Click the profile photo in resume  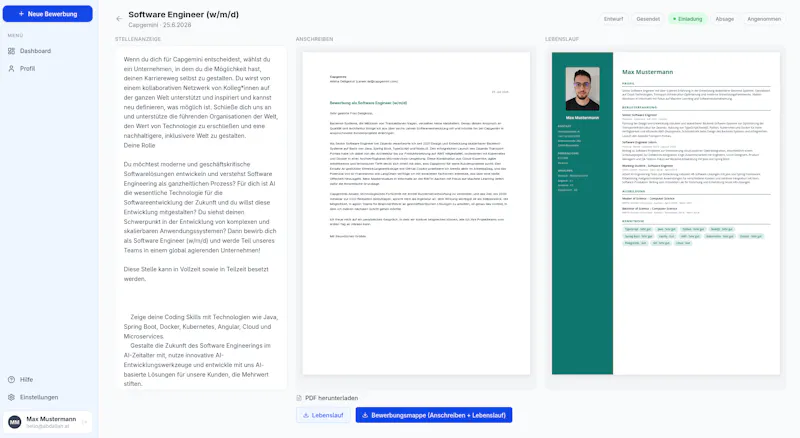582,89
